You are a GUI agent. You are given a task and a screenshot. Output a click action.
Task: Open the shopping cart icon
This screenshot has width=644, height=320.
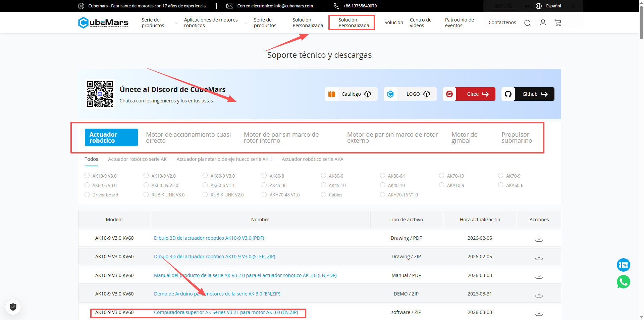pos(558,23)
